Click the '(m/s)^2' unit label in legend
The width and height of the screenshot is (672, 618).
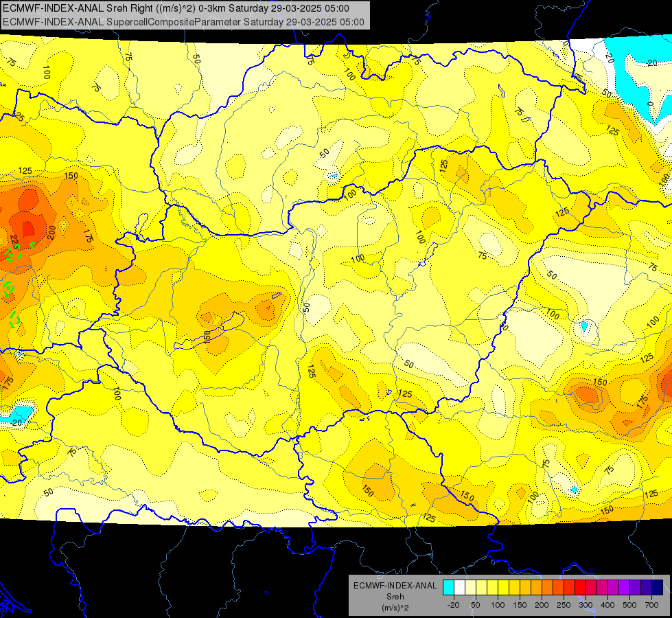(395, 608)
